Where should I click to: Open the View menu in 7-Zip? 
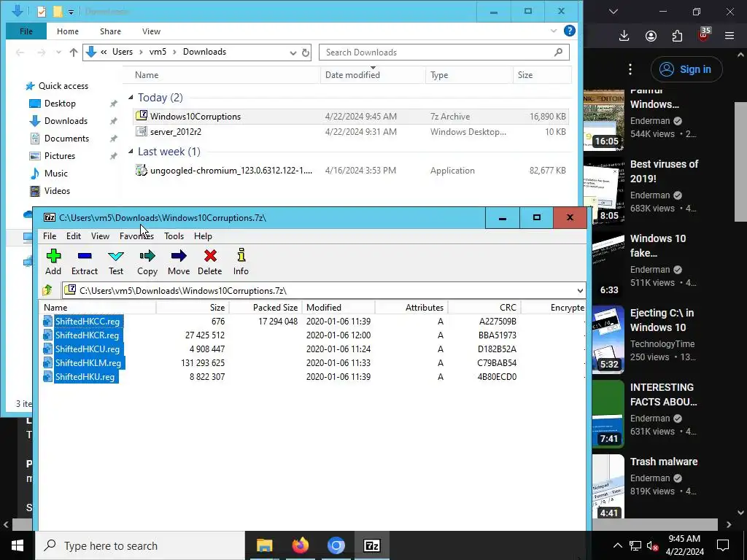click(100, 236)
